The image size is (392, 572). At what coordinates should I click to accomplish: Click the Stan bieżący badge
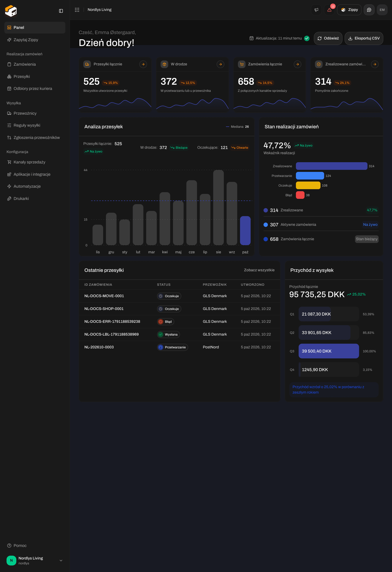pos(366,239)
